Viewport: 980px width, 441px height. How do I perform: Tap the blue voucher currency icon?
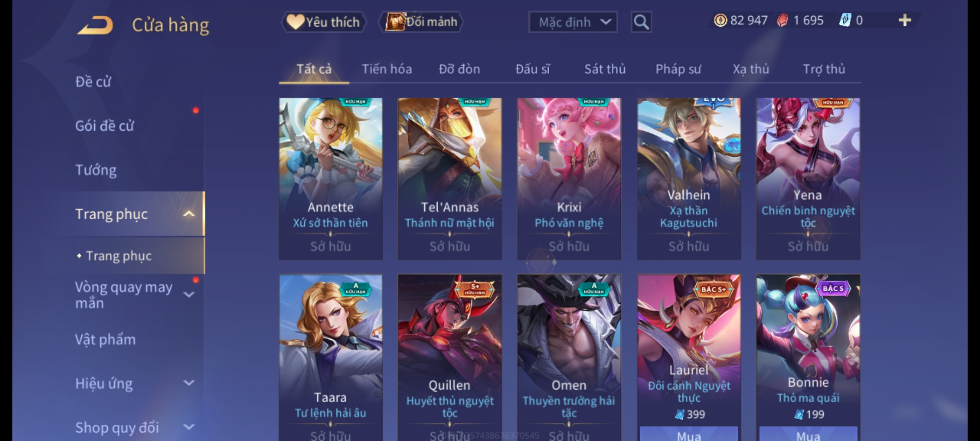[845, 20]
